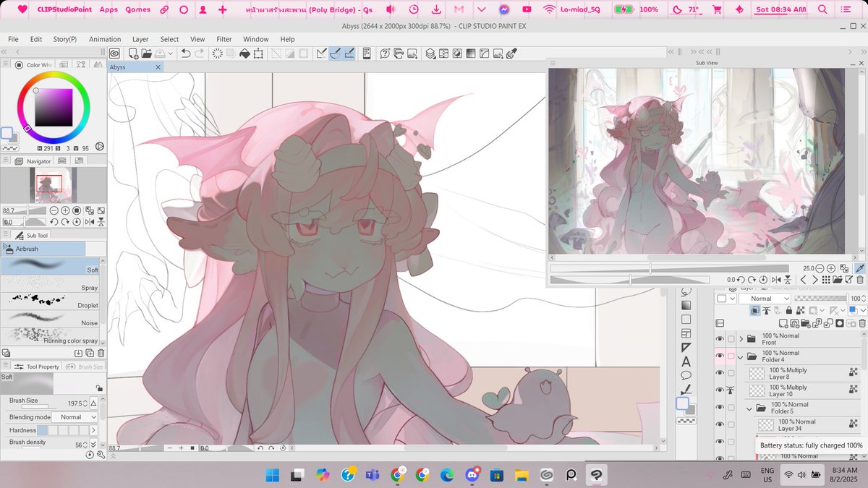The width and height of the screenshot is (868, 488).
Task: Click the Fill bucket icon in command bar
Action: (x=244, y=53)
